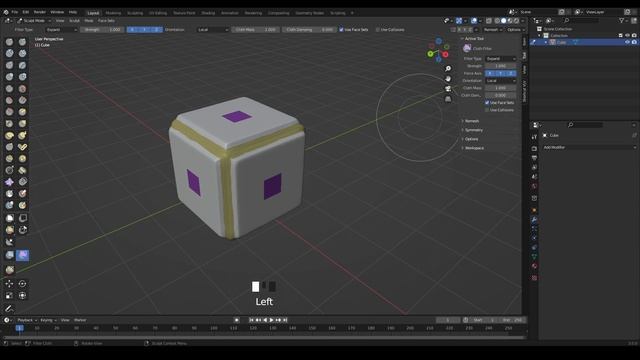This screenshot has height=360, width=640.
Task: Toggle Force Axis Y in Active Tool panel
Action: tap(500, 73)
